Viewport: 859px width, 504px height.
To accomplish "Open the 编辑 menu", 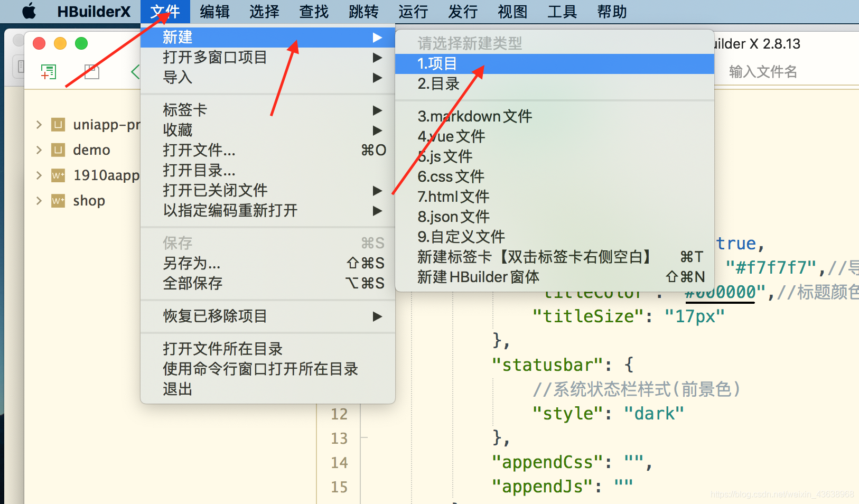I will point(214,12).
